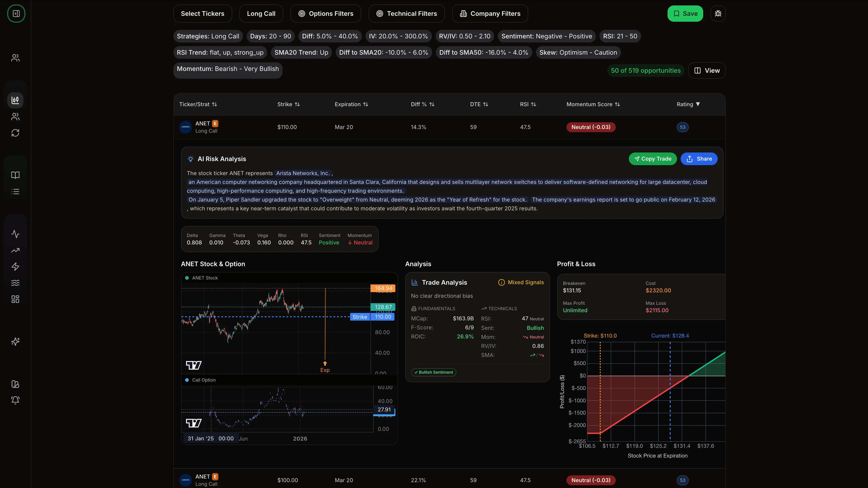868x488 pixels.
Task: Open the book guide icon in the sidebar
Action: [x=16, y=175]
